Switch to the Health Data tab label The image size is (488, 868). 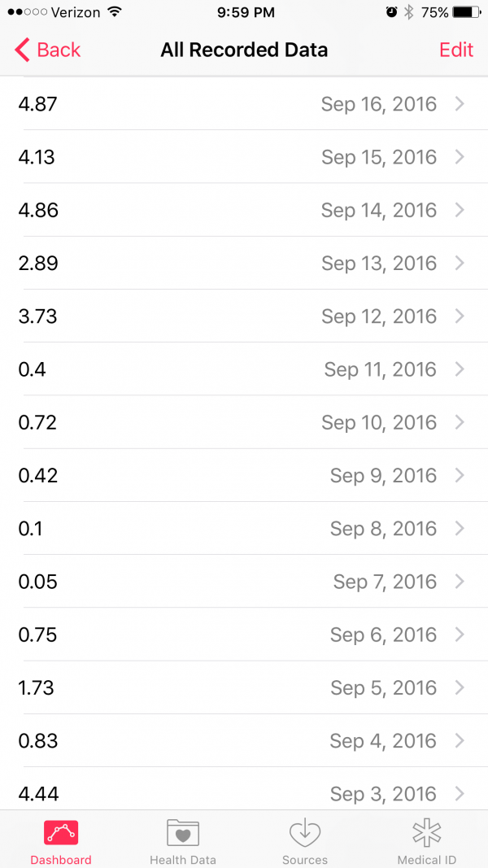tap(183, 860)
